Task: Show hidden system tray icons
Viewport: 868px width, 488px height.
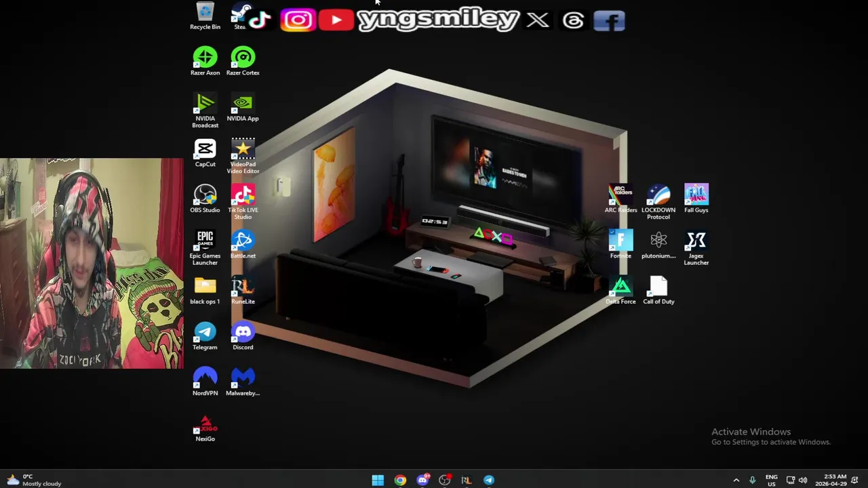Action: [x=736, y=480]
